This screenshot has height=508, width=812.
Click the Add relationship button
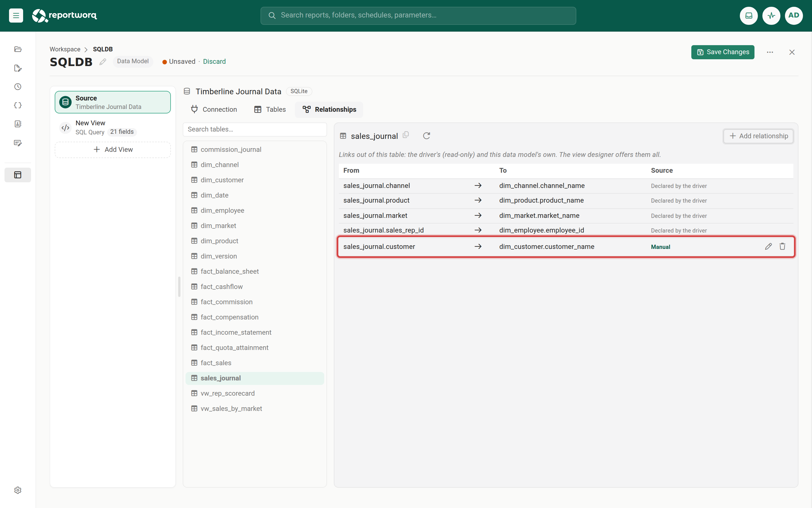point(758,136)
